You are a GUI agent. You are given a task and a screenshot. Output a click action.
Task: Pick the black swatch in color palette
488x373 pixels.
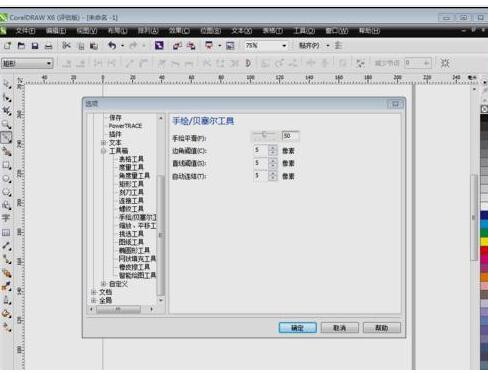[x=484, y=119]
